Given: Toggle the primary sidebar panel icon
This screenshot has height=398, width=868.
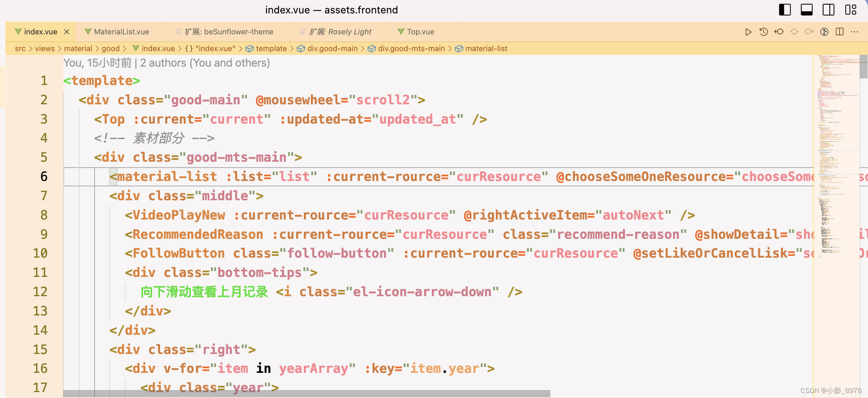Looking at the screenshot, I should pos(785,10).
